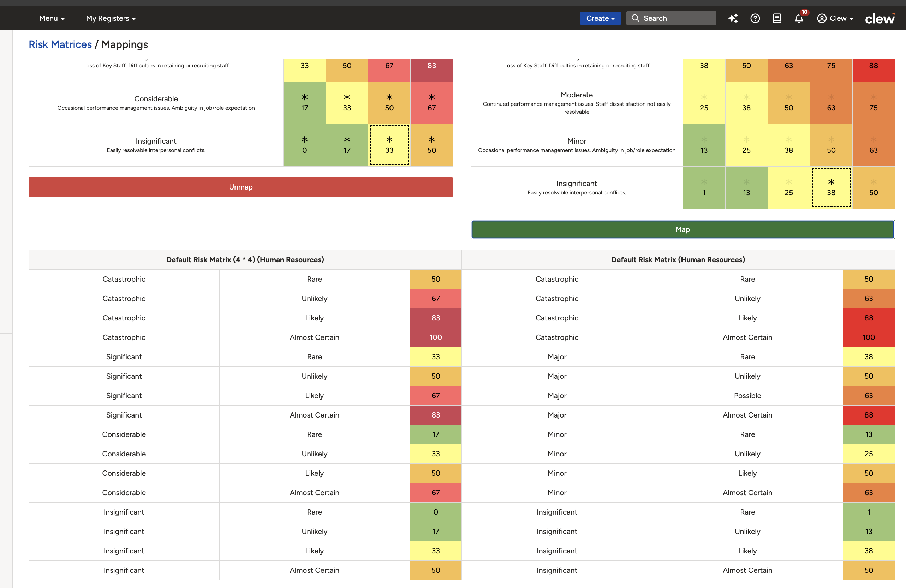This screenshot has width=906, height=588.
Task: Click 'Default Risk Matrix (Human Resources)' header
Action: [678, 259]
